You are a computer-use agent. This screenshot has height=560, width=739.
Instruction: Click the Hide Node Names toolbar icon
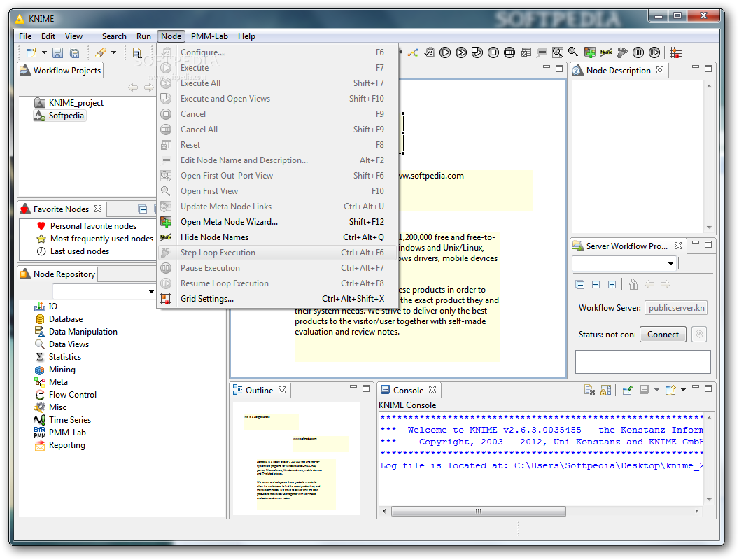coord(606,52)
